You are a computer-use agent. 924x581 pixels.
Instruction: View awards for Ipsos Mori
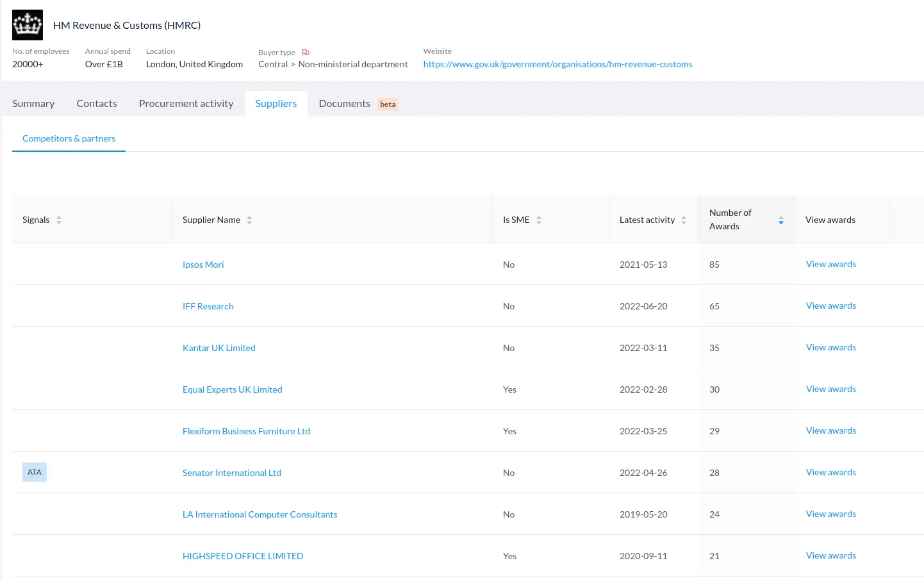pyautogui.click(x=831, y=264)
